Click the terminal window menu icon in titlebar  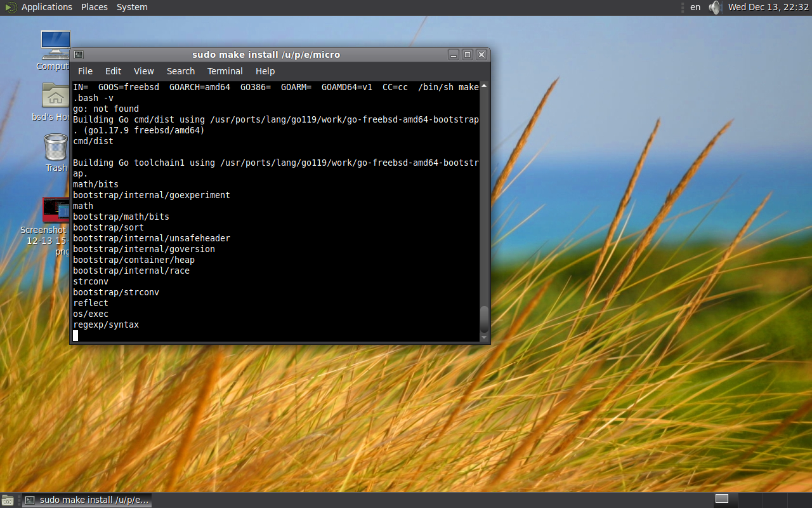click(79, 55)
